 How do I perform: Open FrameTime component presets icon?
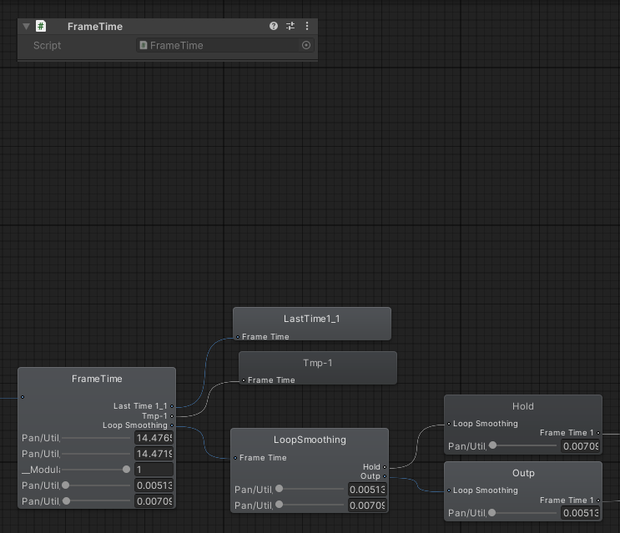[290, 26]
